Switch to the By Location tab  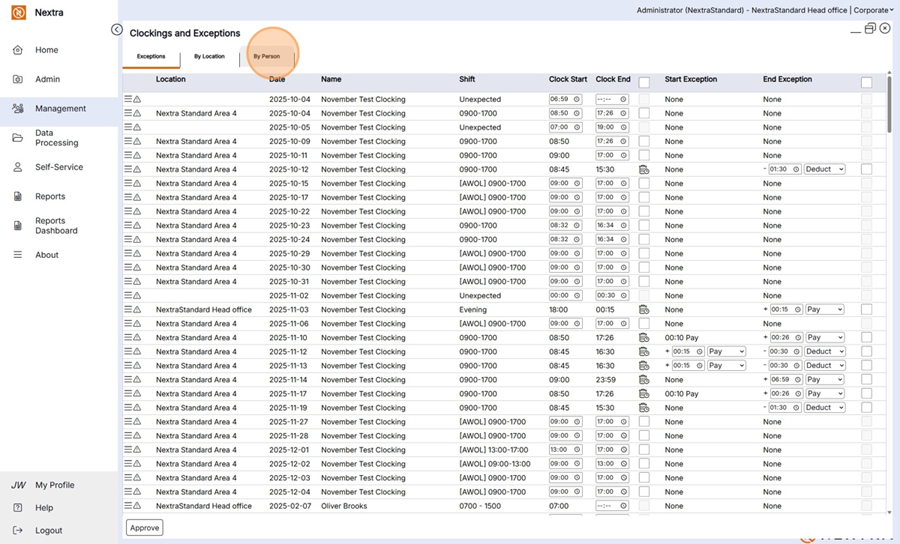[209, 57]
